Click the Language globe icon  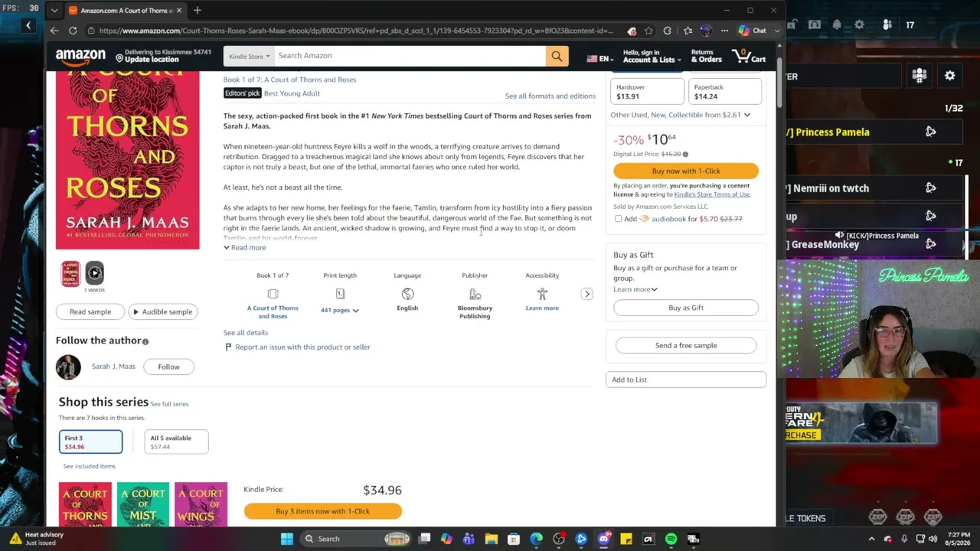click(x=407, y=294)
